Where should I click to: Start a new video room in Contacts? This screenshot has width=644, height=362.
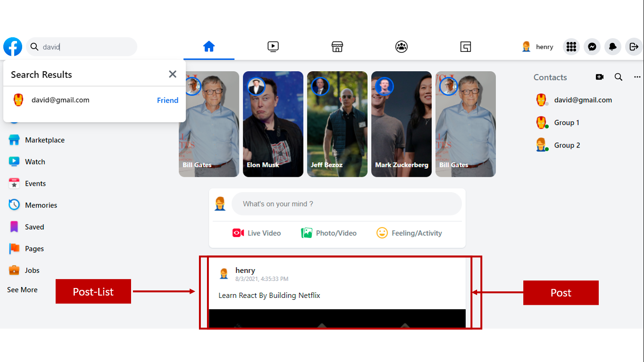[x=600, y=77]
